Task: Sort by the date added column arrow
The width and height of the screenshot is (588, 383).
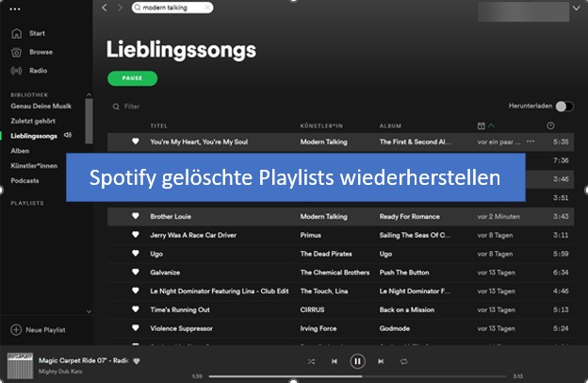Action: 492,125
